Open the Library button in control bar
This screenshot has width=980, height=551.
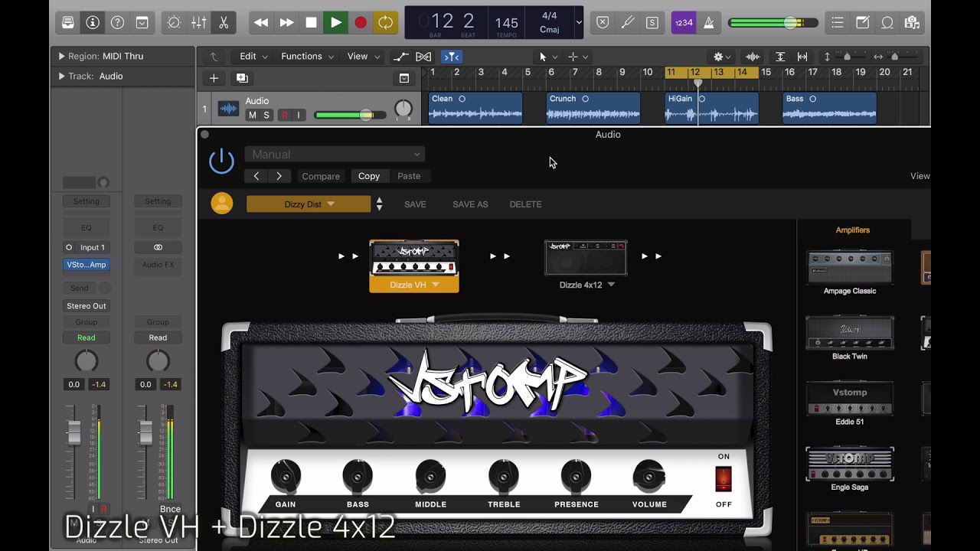[68, 22]
